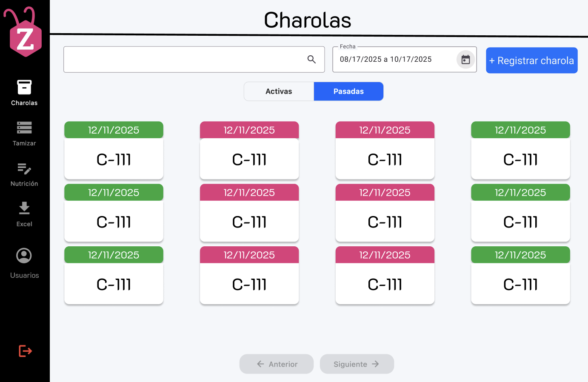Open the calendar date picker icon
Image resolution: width=588 pixels, height=382 pixels.
coord(465,60)
